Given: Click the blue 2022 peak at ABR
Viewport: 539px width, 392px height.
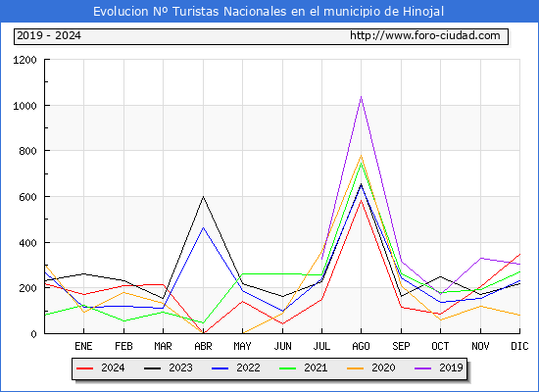Looking at the screenshot, I should coord(203,227).
